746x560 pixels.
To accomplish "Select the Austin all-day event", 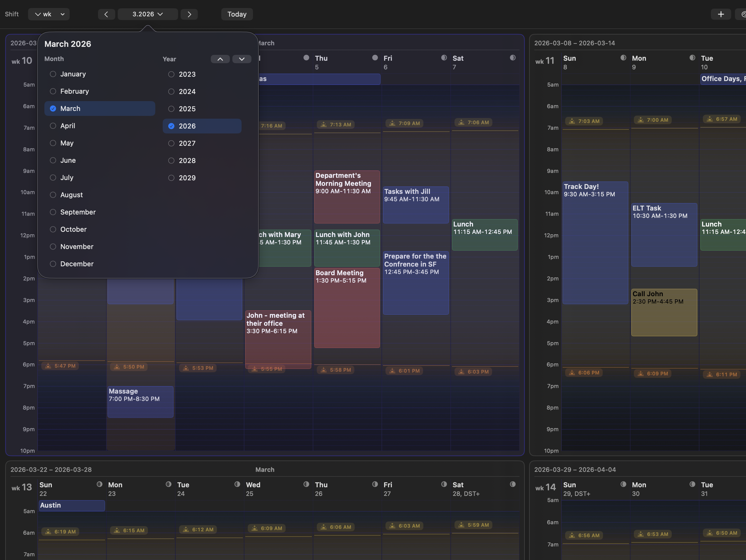I will (x=71, y=505).
